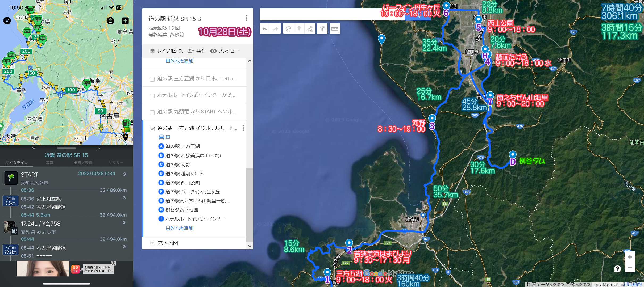Click the map search input field
Screen dimensions: 644x287
coord(332,14)
